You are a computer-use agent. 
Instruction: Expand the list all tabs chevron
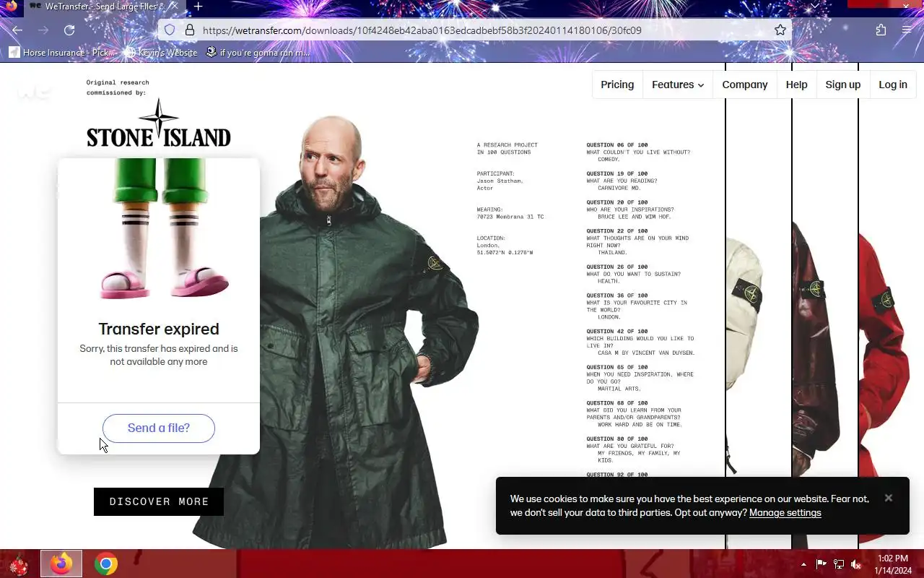click(815, 6)
